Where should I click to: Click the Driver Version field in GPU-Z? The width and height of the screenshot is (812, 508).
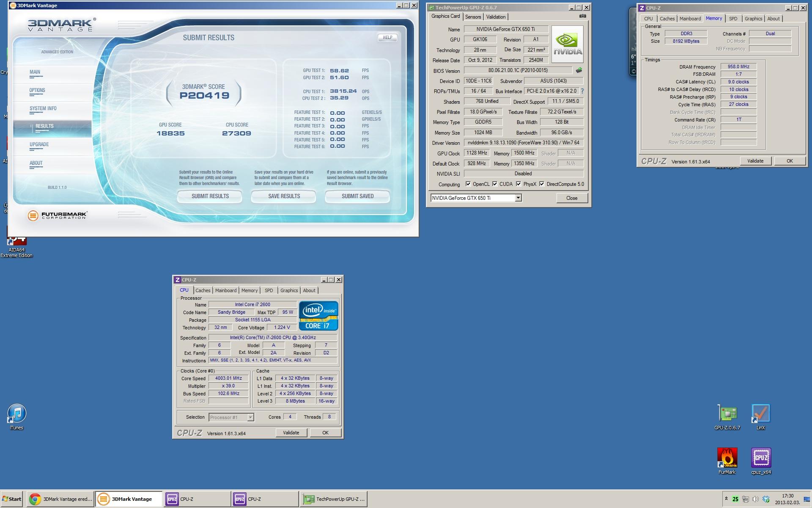coord(524,143)
